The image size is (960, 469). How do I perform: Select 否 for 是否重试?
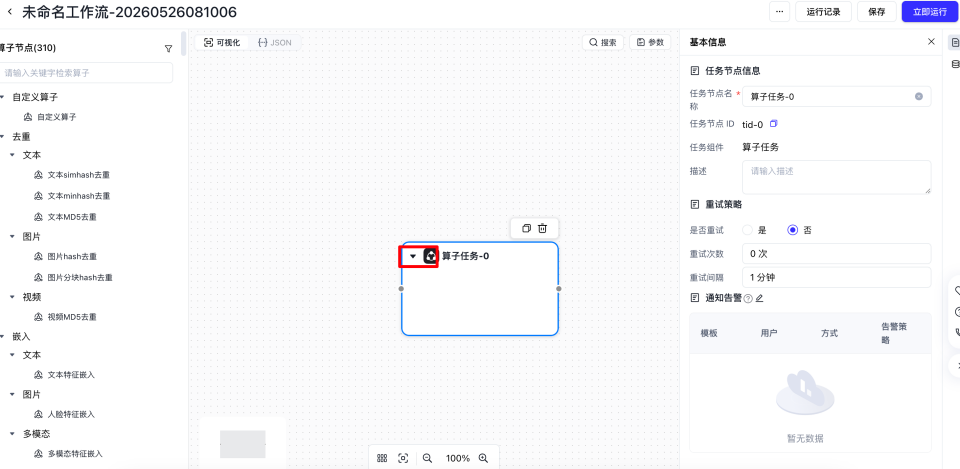pos(792,230)
